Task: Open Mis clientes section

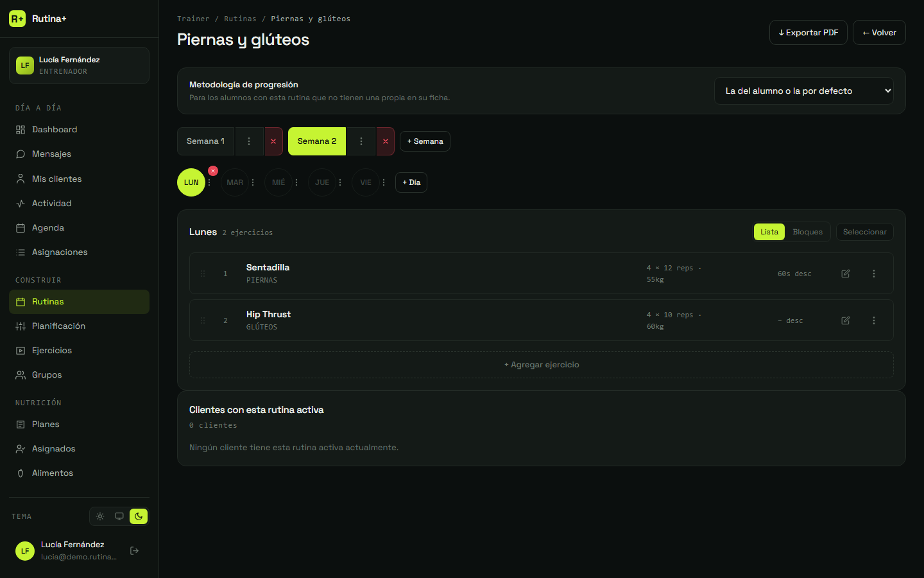Action: 79,179
